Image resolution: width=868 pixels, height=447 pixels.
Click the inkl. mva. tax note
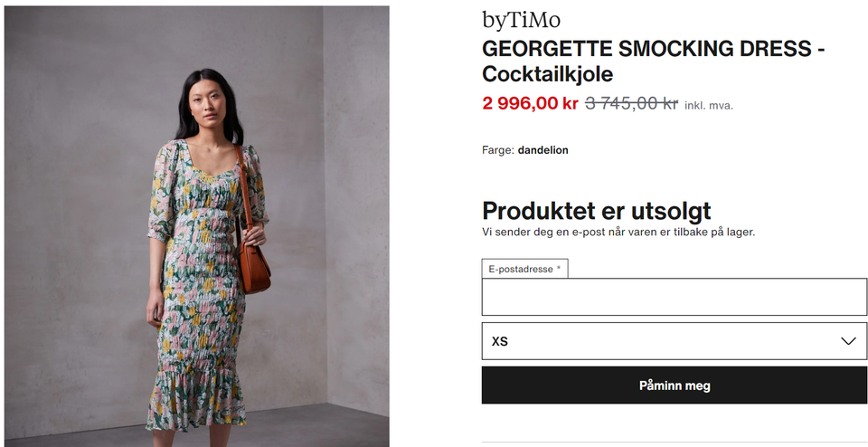point(709,105)
